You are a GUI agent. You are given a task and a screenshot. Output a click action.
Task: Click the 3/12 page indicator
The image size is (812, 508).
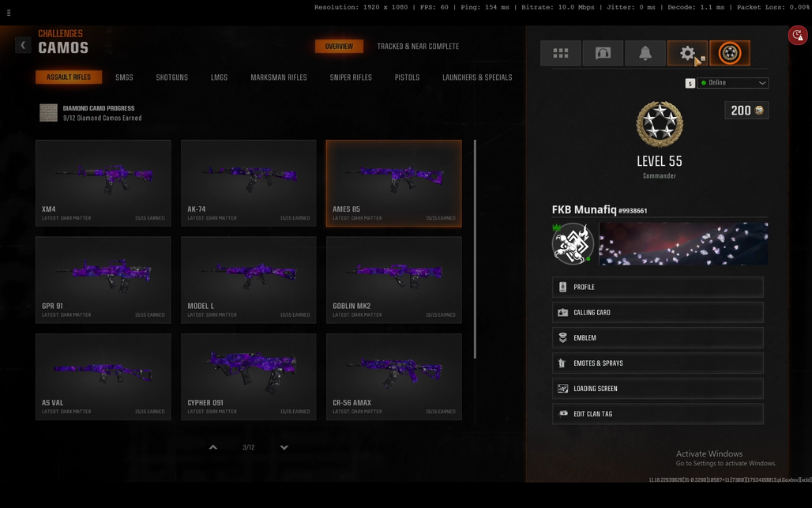tap(249, 447)
